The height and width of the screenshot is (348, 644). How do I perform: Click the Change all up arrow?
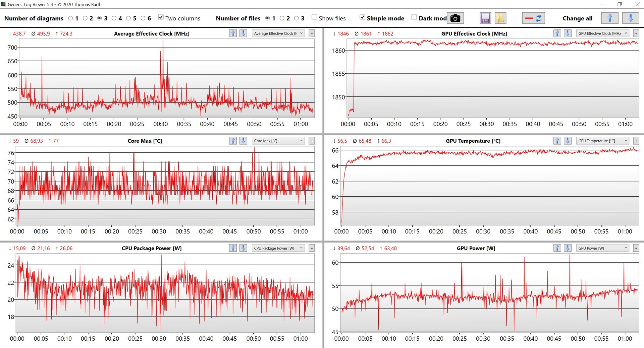click(x=609, y=18)
